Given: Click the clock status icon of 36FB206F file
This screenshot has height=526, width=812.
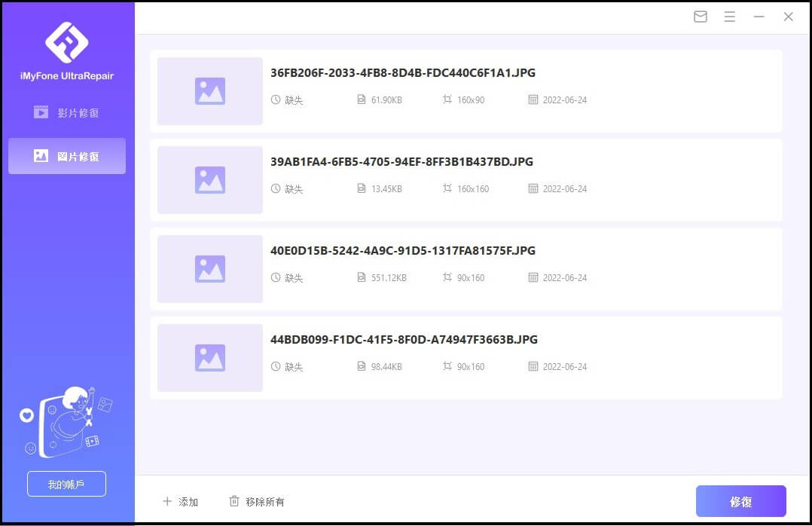Looking at the screenshot, I should pyautogui.click(x=276, y=99).
